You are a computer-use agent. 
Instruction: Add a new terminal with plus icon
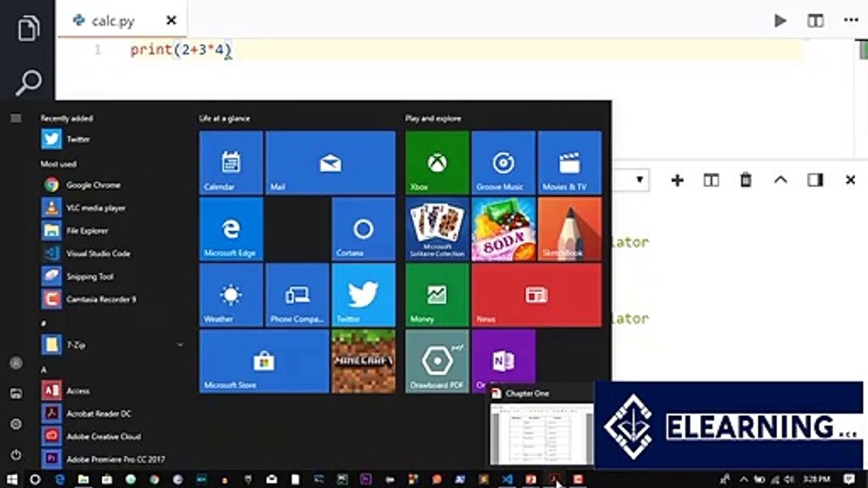coord(677,180)
